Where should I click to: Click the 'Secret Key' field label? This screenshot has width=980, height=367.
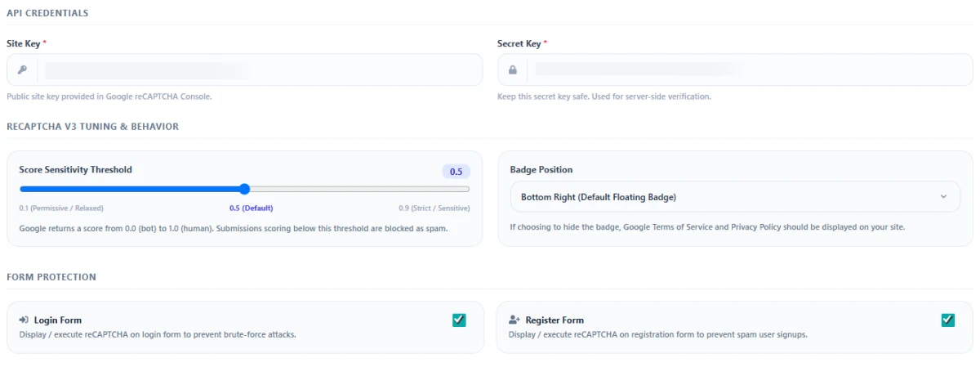point(519,43)
